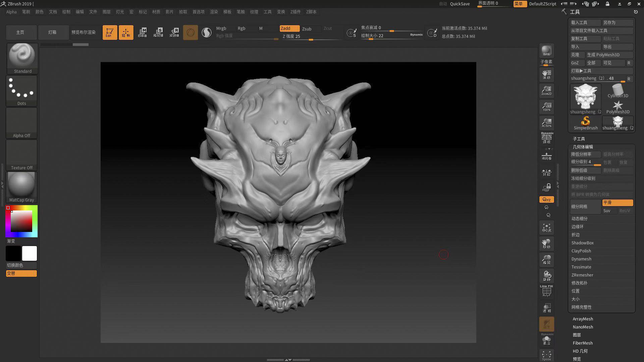Toggle the Mrgb color mode
Viewport: 644px width, 362px height.
[221, 28]
